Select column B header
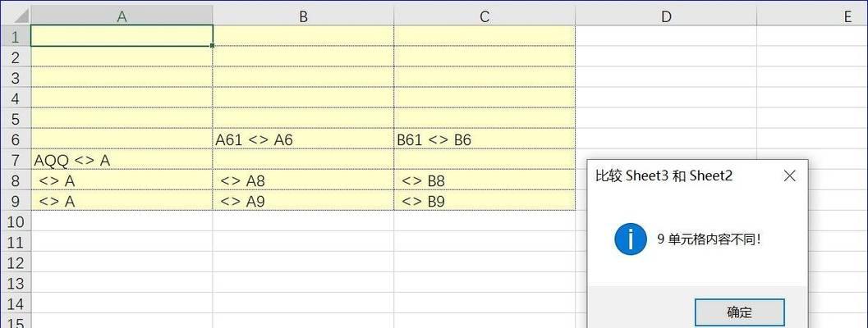 [x=303, y=16]
